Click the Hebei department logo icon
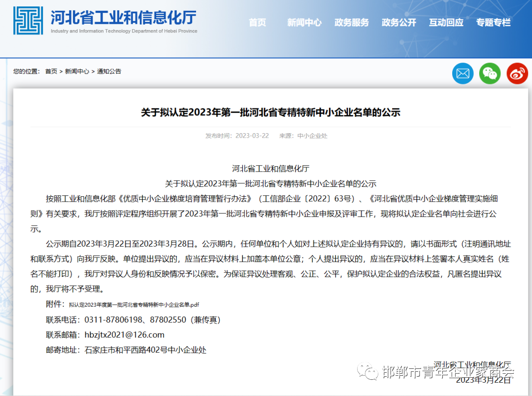The width and height of the screenshot is (532, 396). (28, 20)
